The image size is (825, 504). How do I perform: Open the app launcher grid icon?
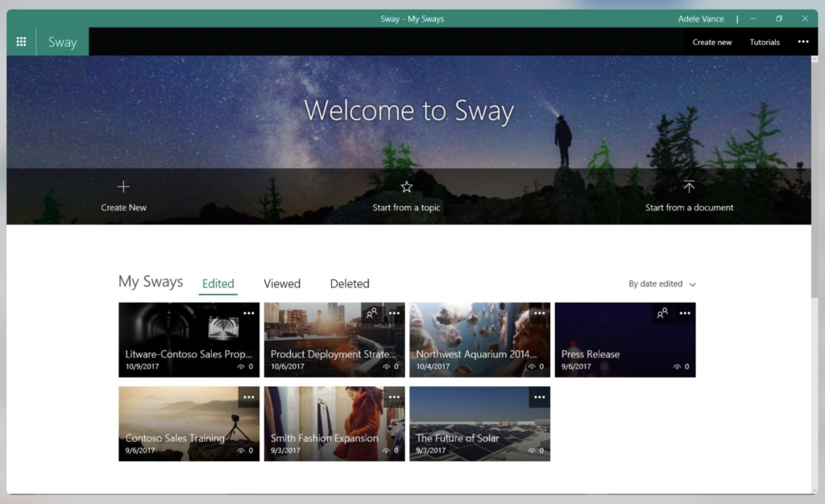[x=21, y=42]
